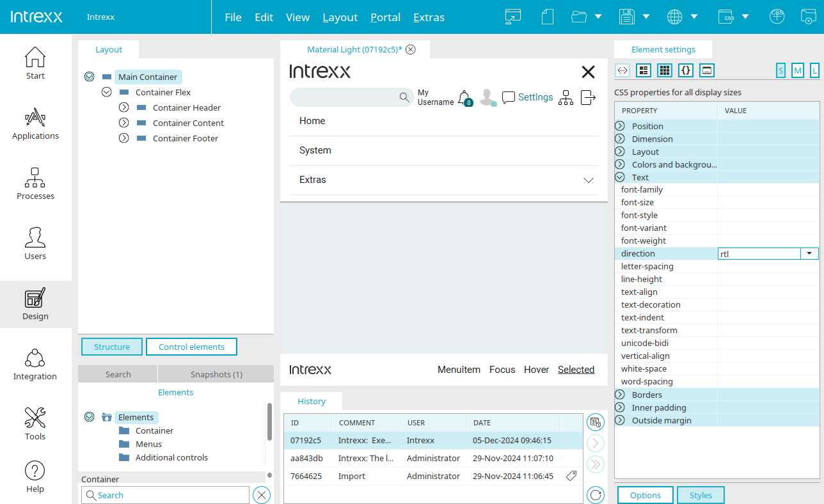
Task: Open the Integration module
Action: 35,364
